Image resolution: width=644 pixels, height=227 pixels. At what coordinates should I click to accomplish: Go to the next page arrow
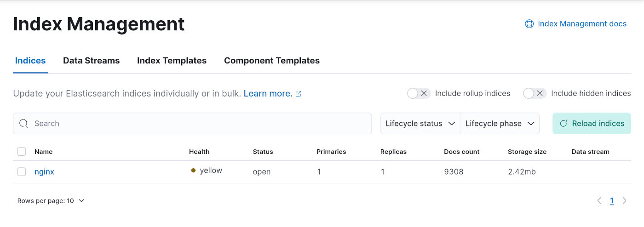(x=624, y=201)
